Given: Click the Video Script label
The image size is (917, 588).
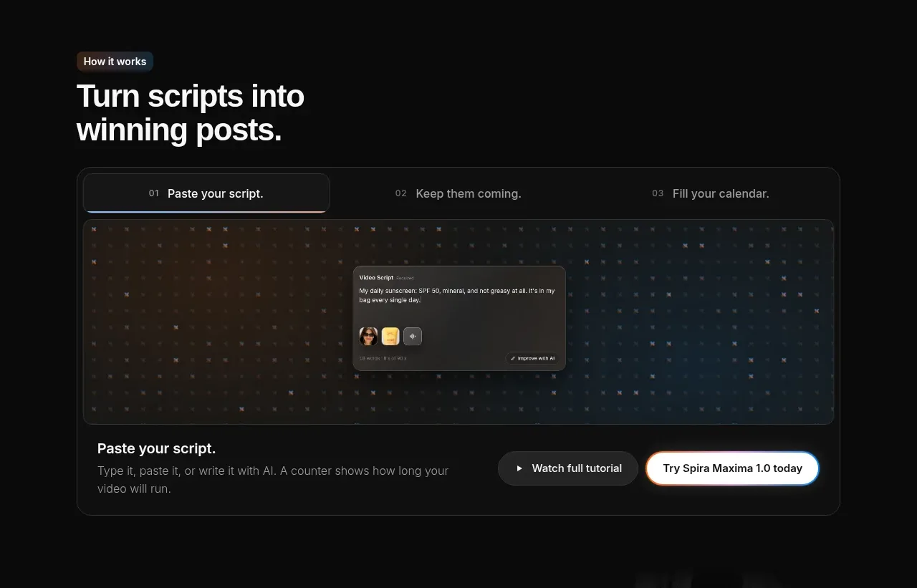Looking at the screenshot, I should tap(376, 278).
